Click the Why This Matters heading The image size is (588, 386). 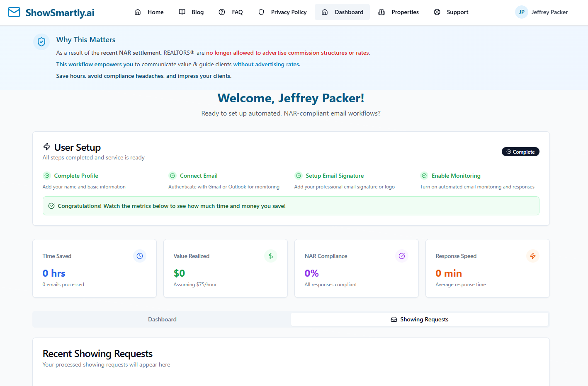pyautogui.click(x=86, y=40)
